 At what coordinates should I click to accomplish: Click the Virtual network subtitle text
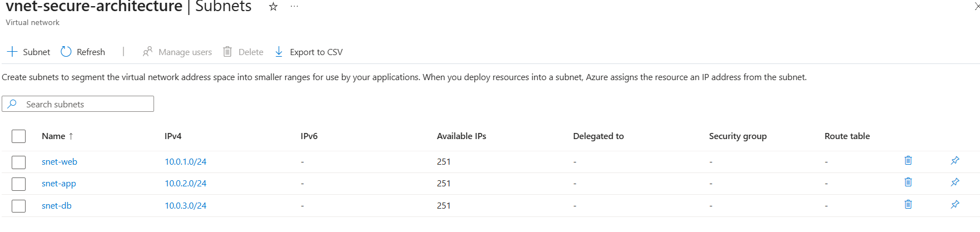(32, 23)
